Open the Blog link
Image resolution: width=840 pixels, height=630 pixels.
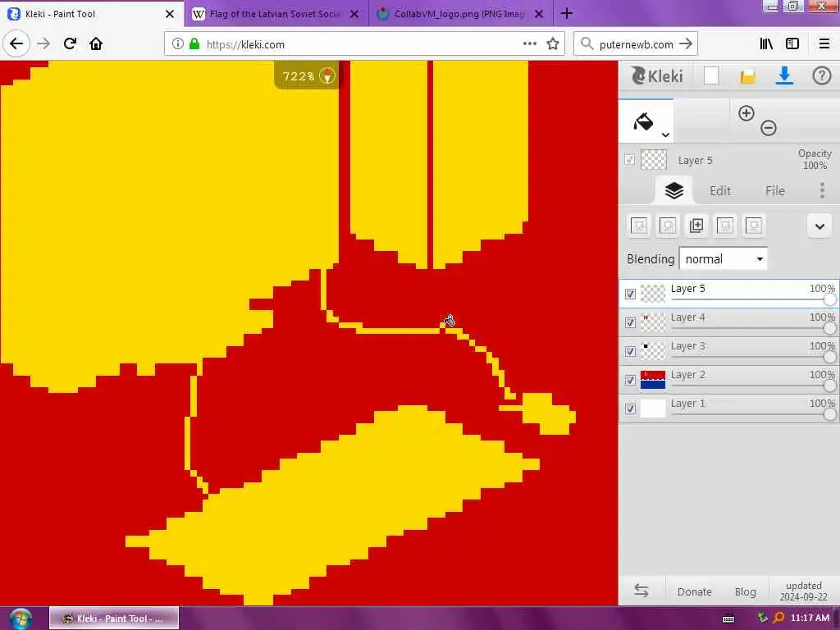click(745, 591)
